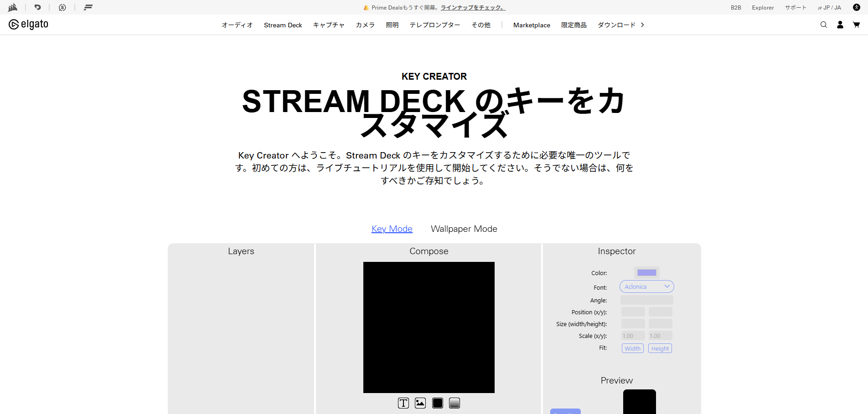Open the Stream Deck menu
Viewport: 868px width, 414px height.
283,25
